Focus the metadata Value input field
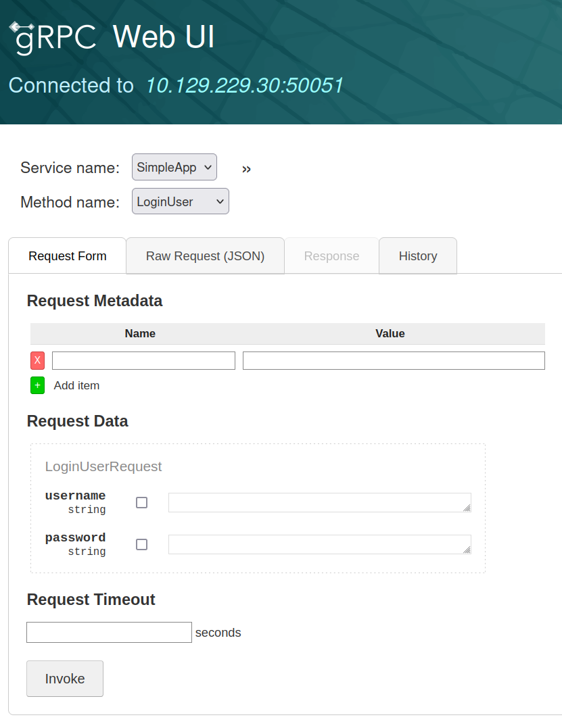 click(394, 360)
